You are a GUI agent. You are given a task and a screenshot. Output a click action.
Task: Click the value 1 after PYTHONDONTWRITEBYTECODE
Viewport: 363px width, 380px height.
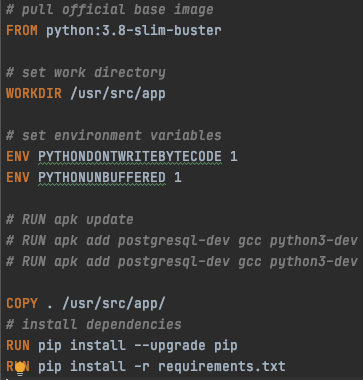pyautogui.click(x=234, y=157)
